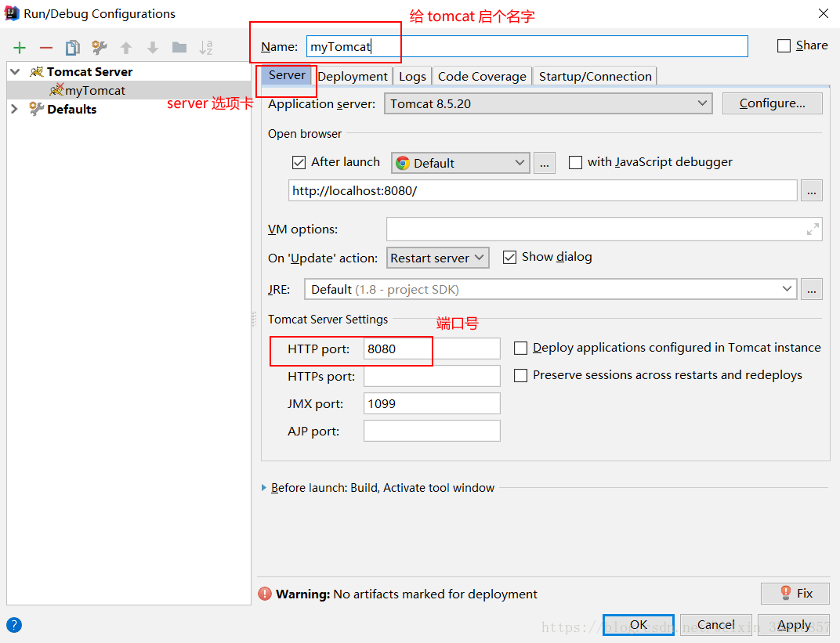Viewport: 840px width, 643px height.
Task: Switch to the Logs tab
Action: (x=412, y=77)
